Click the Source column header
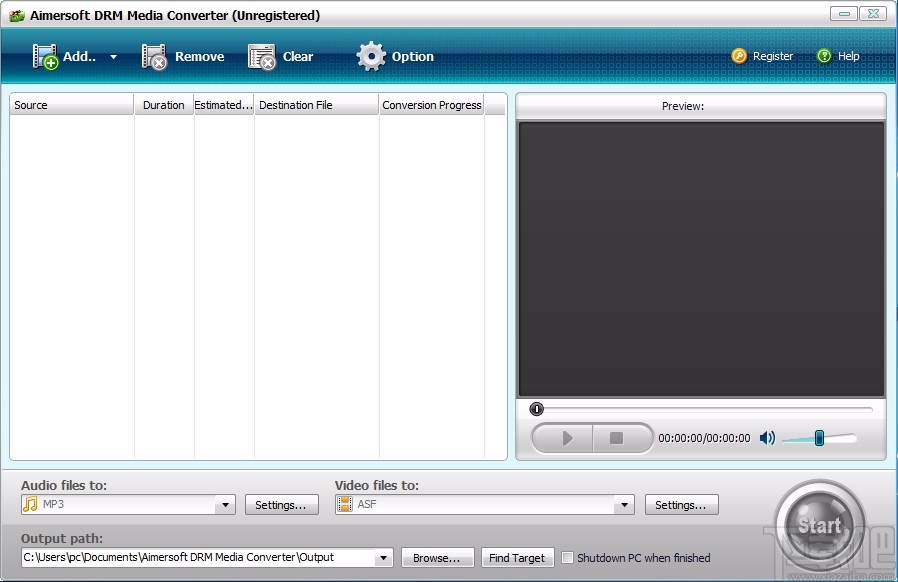The image size is (898, 582). pos(68,104)
